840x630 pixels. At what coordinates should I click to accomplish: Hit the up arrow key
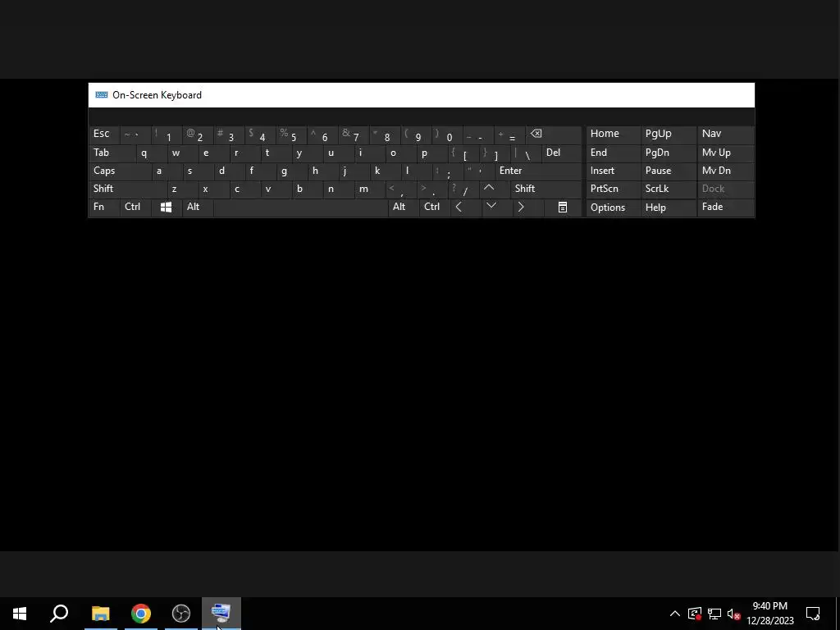pyautogui.click(x=489, y=189)
